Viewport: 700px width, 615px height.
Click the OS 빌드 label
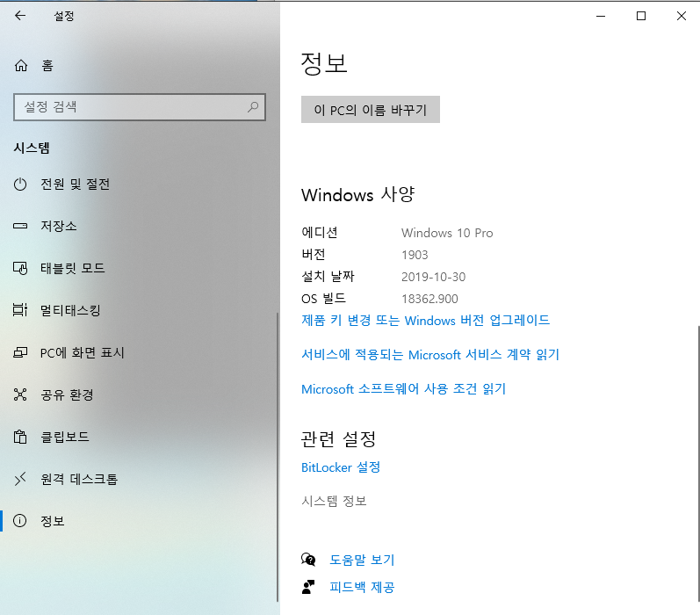point(324,299)
